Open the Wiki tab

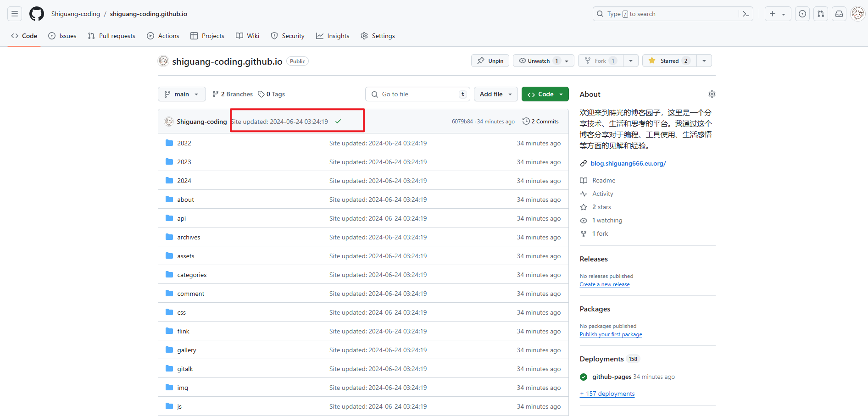click(248, 36)
